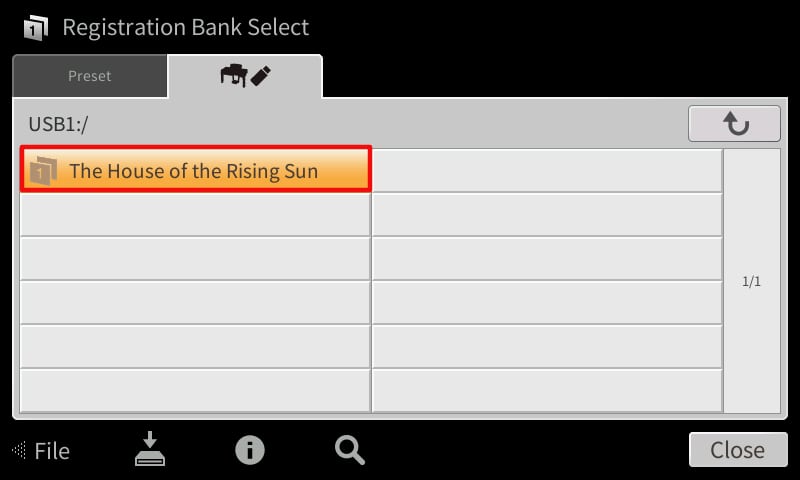Click the 1/1 page indicator

point(751,281)
